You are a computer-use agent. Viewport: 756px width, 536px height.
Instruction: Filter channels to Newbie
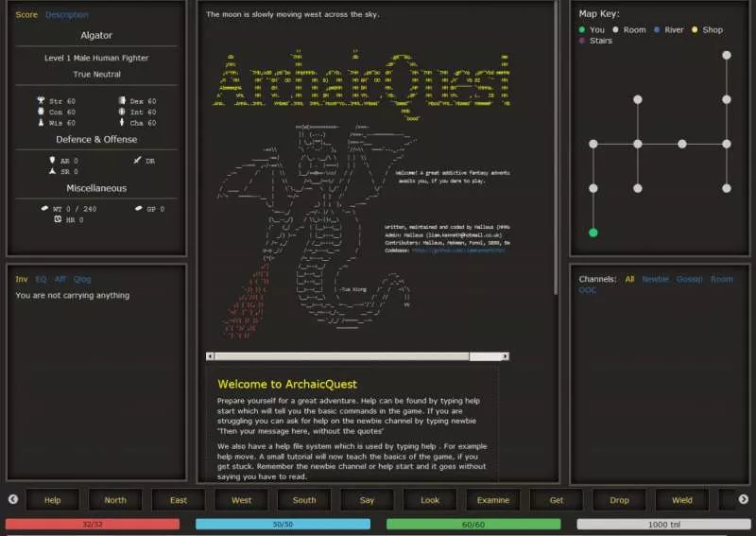tap(655, 279)
